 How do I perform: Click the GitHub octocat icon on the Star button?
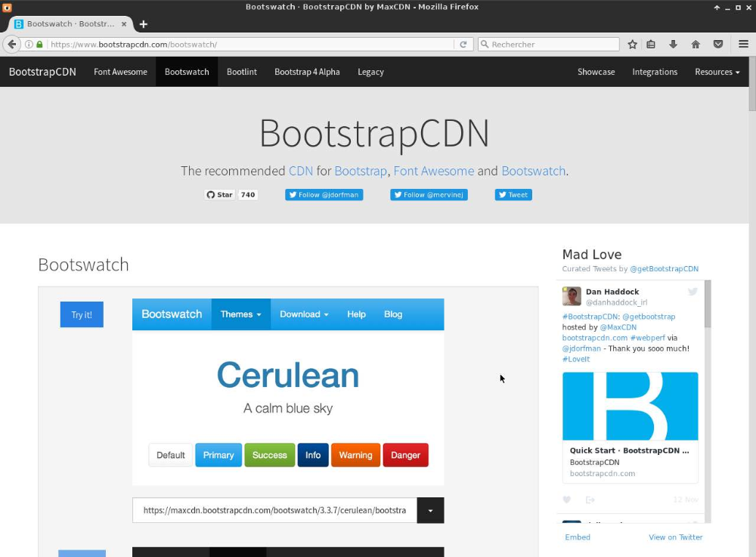pyautogui.click(x=209, y=194)
